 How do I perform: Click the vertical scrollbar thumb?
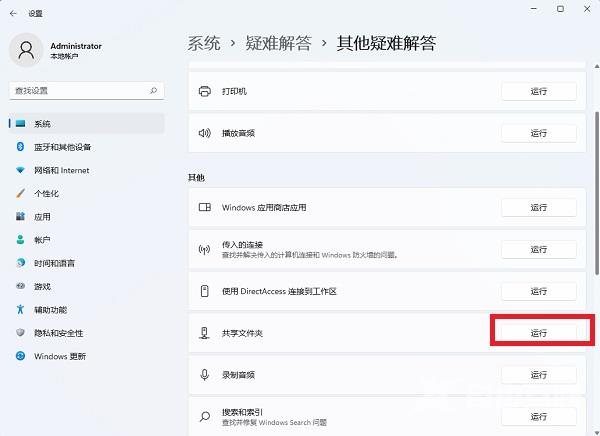coord(597,193)
